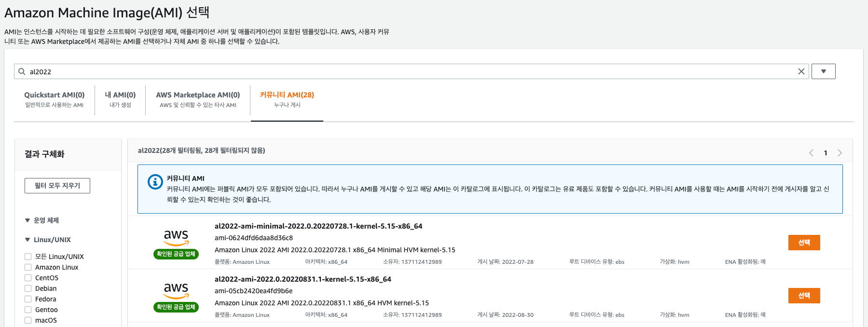The height and width of the screenshot is (327, 868).
Task: Click 확인된 공급 업체 badge on 20220831.1 entry
Action: (176, 307)
